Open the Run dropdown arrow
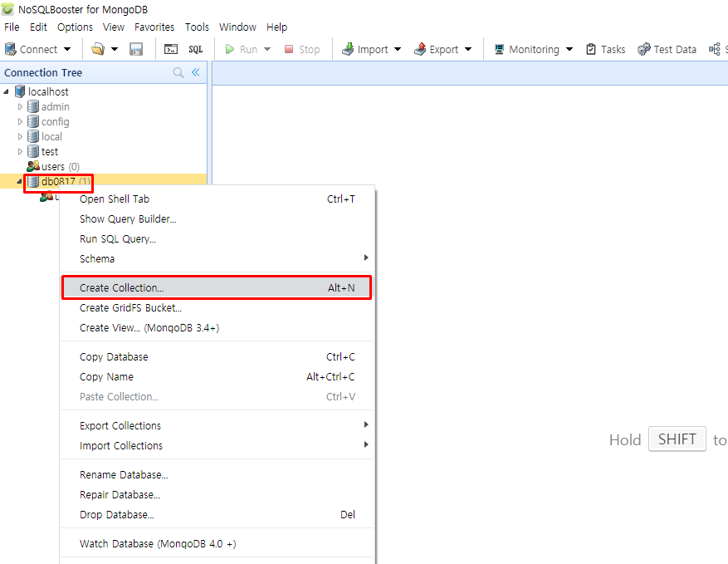The height and width of the screenshot is (564, 728). click(267, 49)
